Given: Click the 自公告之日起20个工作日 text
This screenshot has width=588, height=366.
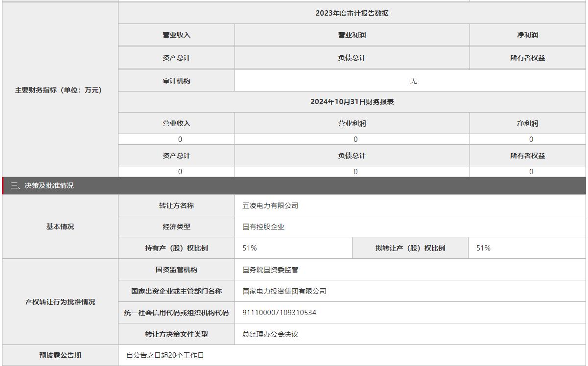Looking at the screenshot, I should coord(165,356).
